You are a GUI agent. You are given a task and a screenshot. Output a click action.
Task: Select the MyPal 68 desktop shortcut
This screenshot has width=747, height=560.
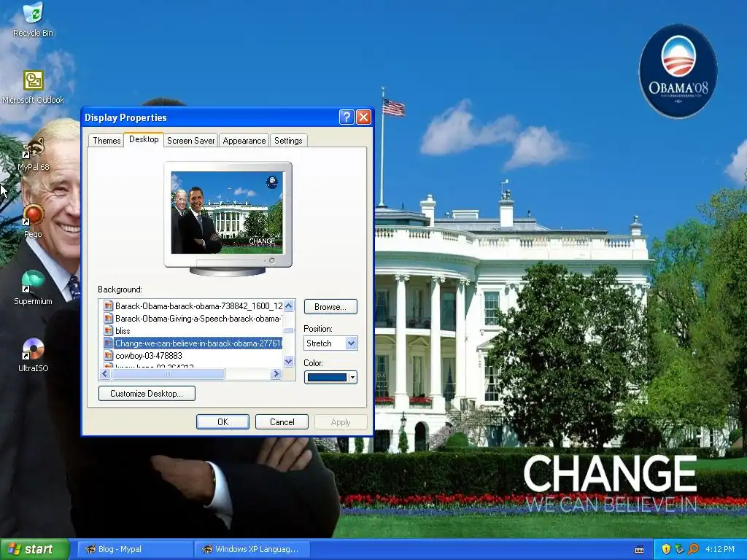pyautogui.click(x=33, y=155)
